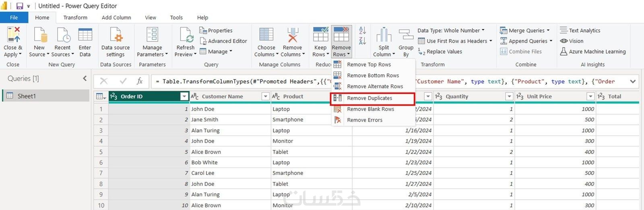Screen dimensions: 644x210
Task: Confirm formula with the checkmark icon
Action: (123, 81)
